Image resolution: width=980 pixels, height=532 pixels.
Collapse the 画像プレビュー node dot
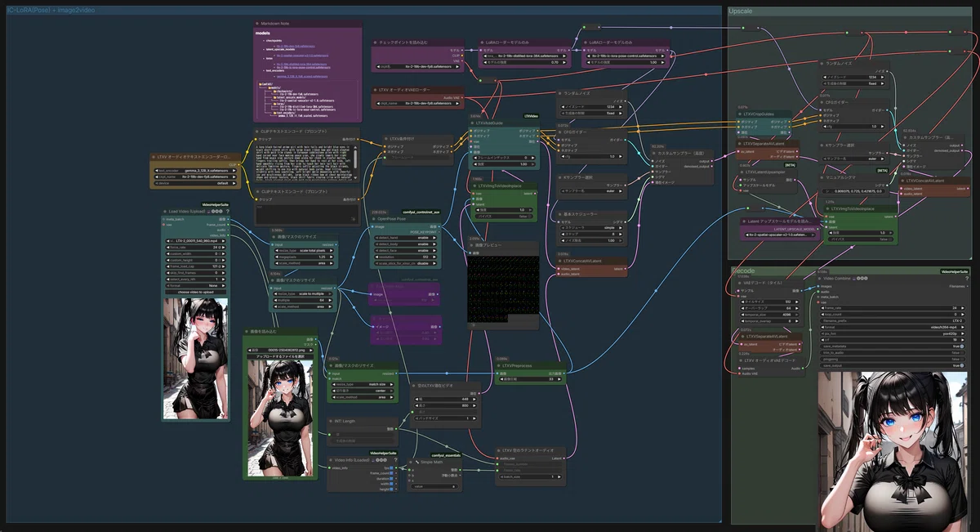pos(471,244)
